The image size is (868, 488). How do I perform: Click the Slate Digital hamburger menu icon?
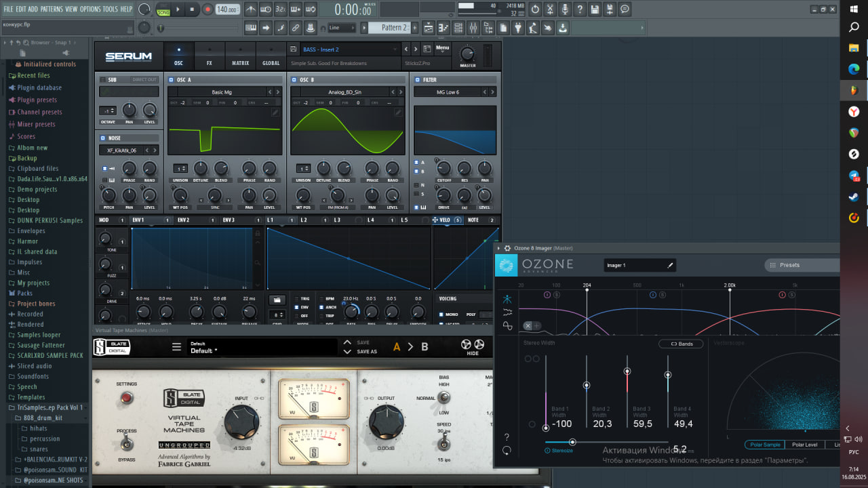(x=176, y=347)
